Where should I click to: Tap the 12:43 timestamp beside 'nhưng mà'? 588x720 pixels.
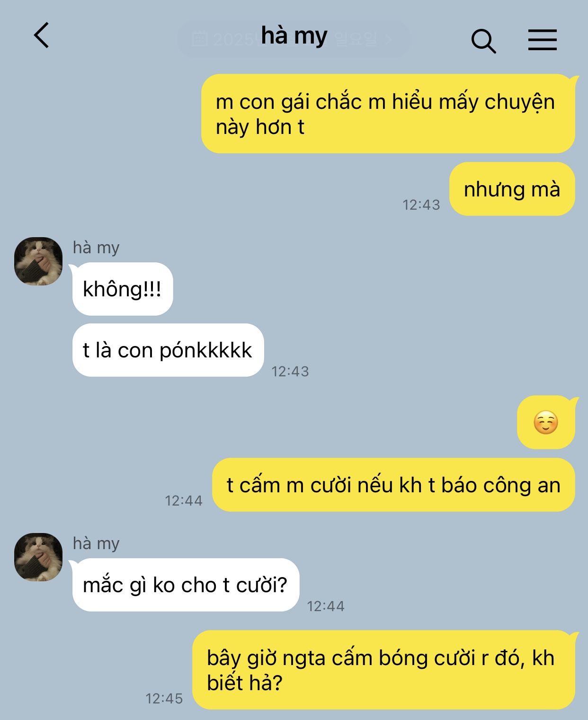click(421, 204)
